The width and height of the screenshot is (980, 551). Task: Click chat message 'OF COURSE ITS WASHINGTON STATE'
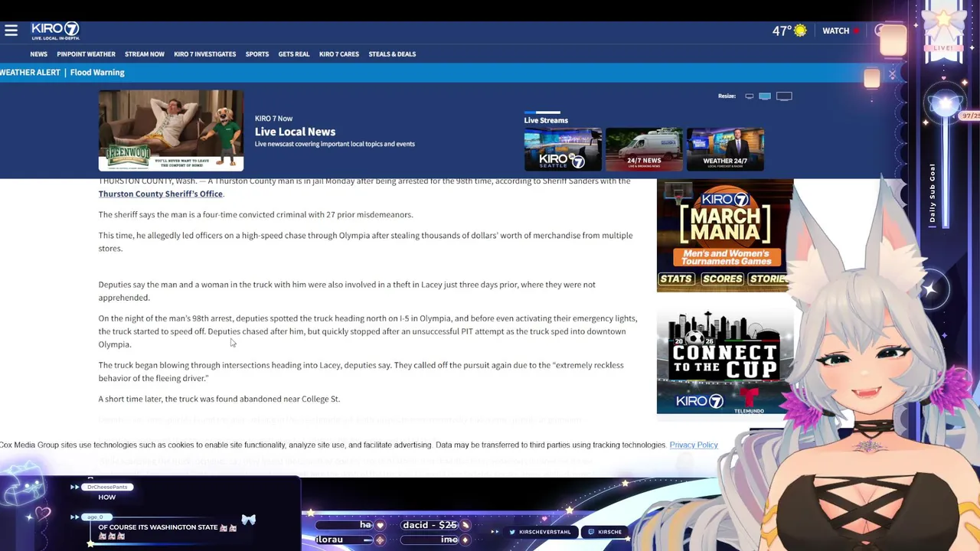point(158,527)
